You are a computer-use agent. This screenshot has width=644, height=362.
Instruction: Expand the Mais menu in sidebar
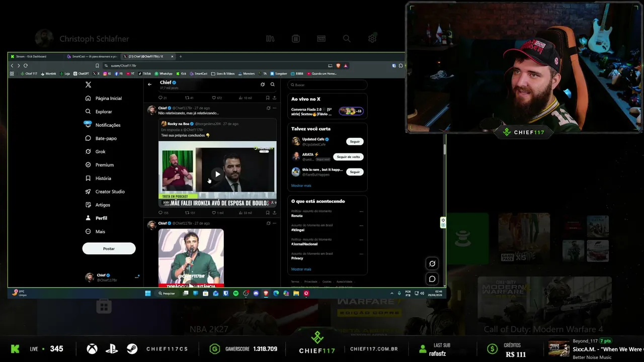(96, 231)
